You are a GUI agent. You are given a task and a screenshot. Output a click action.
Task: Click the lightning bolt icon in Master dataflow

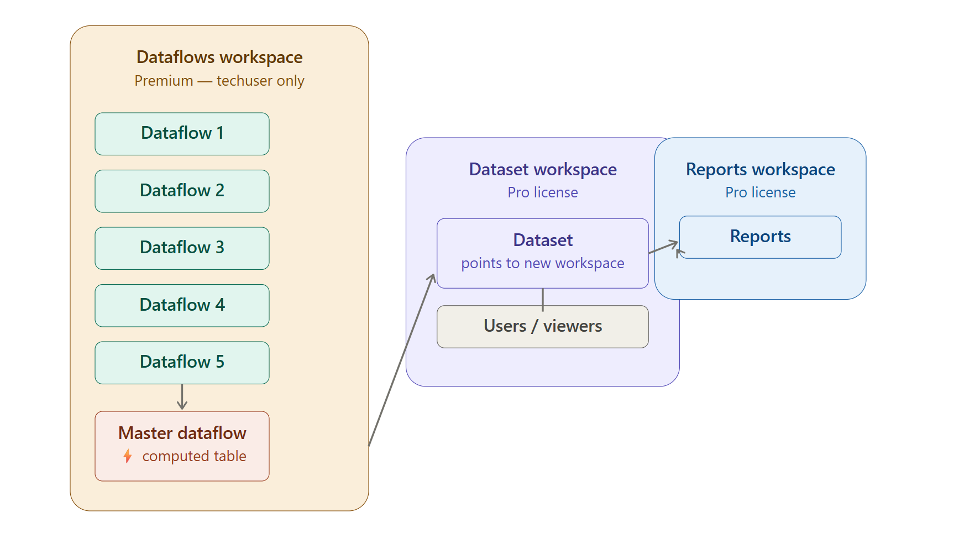[x=128, y=456]
